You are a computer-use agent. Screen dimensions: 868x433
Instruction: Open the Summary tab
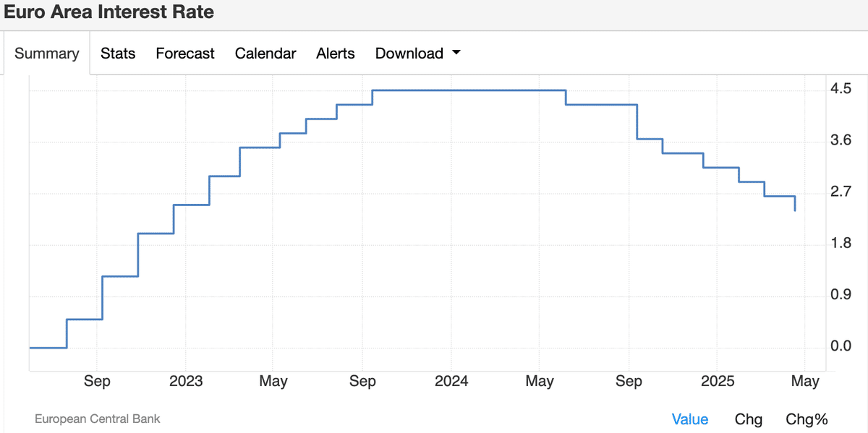pos(47,53)
